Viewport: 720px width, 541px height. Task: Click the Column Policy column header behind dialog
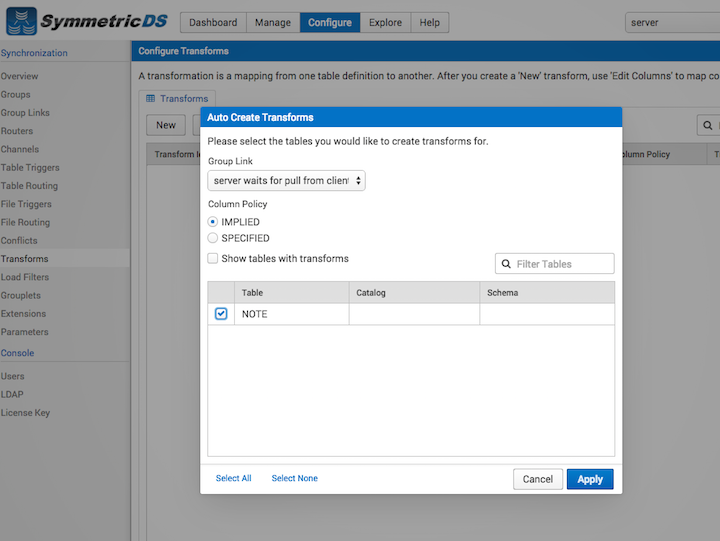pos(664,154)
